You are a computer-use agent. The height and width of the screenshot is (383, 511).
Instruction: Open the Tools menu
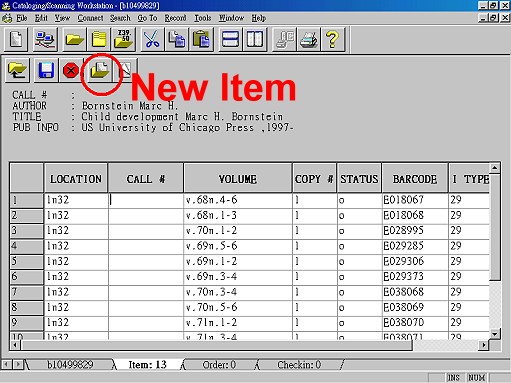[203, 18]
